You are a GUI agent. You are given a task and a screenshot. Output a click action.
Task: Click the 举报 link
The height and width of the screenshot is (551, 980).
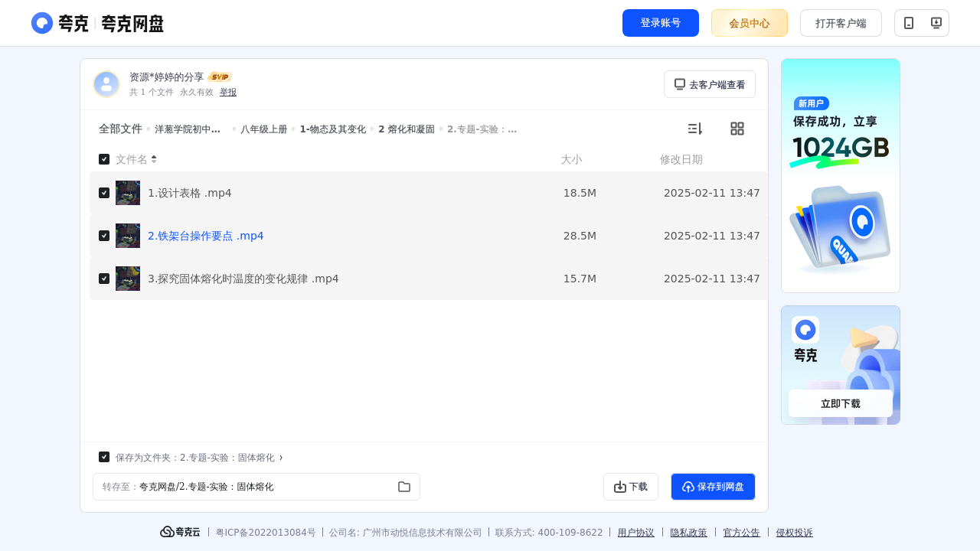(228, 92)
